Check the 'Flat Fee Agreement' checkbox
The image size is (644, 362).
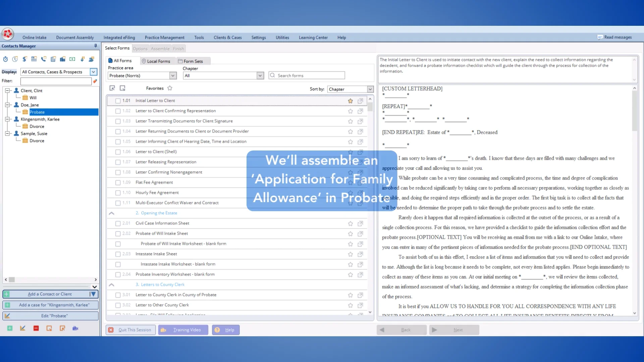click(118, 182)
